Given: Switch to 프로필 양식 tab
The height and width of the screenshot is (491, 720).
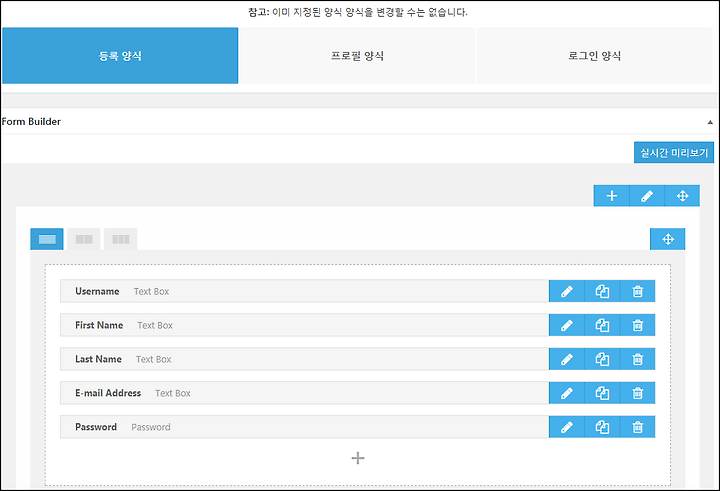Looking at the screenshot, I should tap(357, 56).
